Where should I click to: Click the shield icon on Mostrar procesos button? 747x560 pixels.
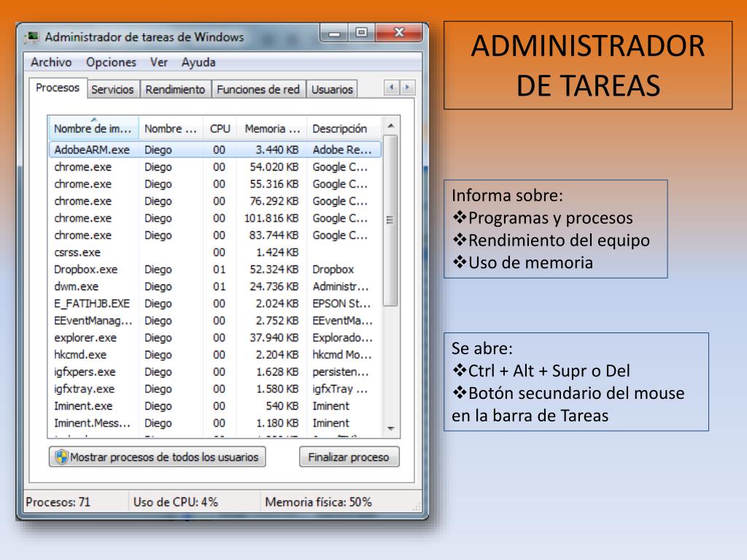pyautogui.click(x=61, y=457)
